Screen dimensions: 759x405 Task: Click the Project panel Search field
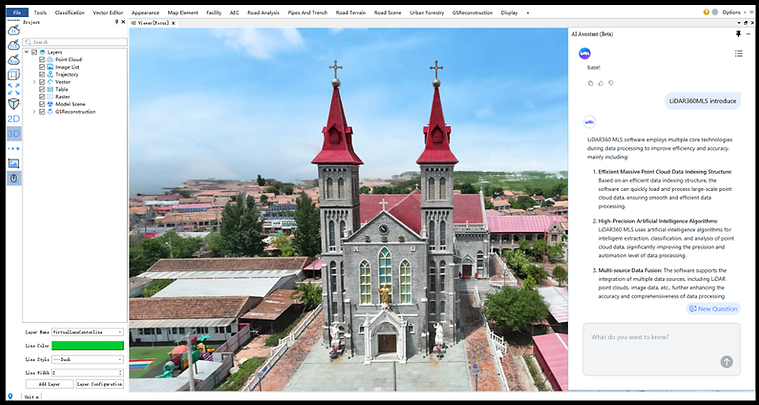[75, 42]
